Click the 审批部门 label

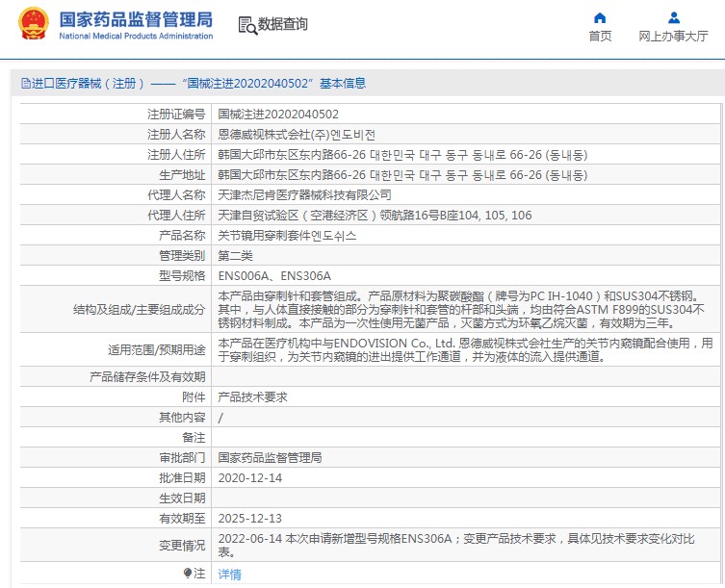182,458
